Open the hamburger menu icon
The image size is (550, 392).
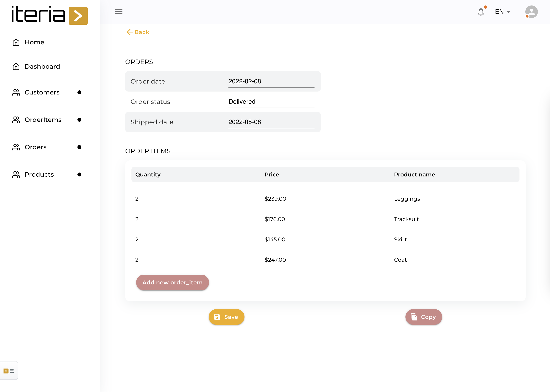(119, 12)
